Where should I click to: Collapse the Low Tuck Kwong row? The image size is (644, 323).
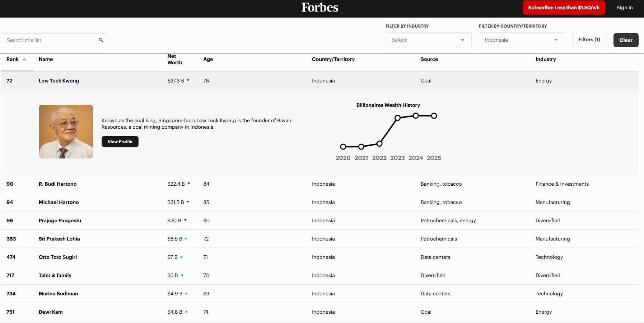[x=59, y=81]
